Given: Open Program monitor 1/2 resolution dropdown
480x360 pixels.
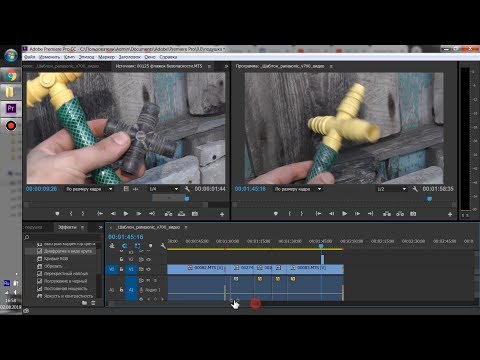Looking at the screenshot, I should pyautogui.click(x=392, y=189).
